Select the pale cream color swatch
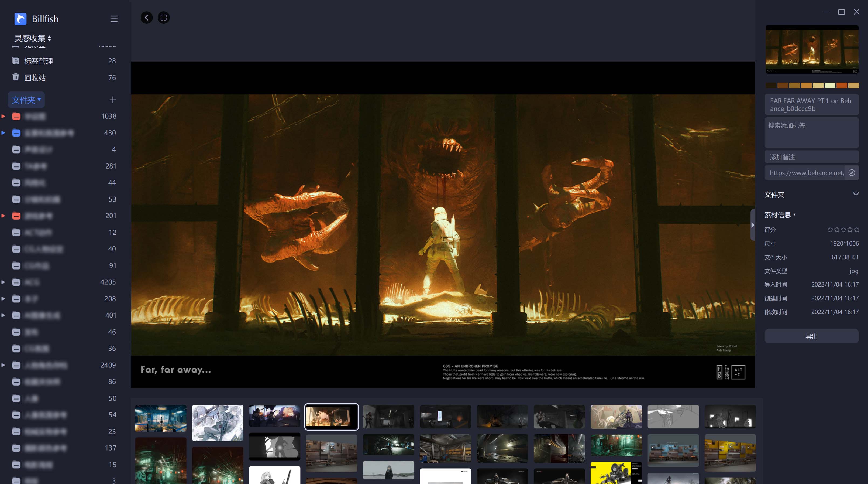The height and width of the screenshot is (484, 868). click(830, 85)
